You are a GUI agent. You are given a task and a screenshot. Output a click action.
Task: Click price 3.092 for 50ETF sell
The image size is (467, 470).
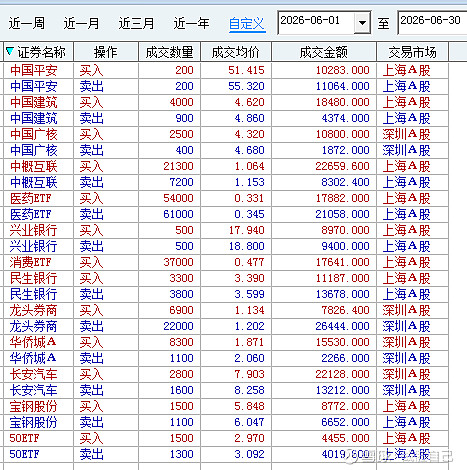point(249,454)
